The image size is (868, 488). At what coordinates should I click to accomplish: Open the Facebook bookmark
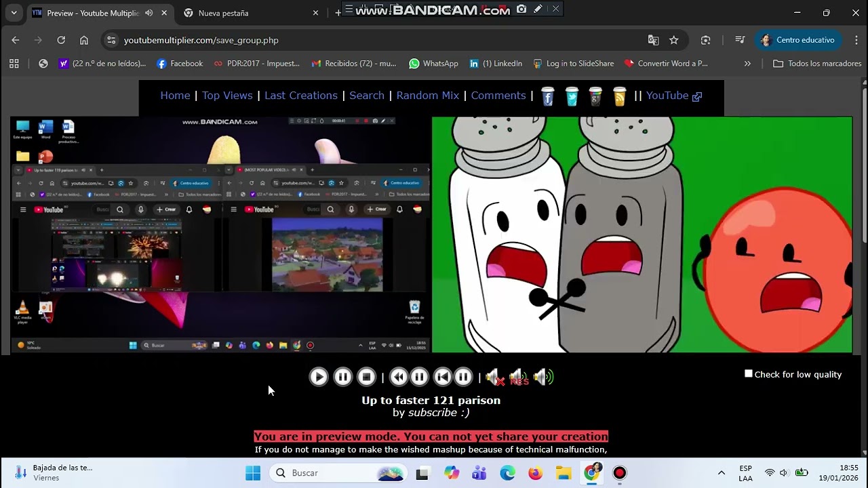(x=180, y=64)
